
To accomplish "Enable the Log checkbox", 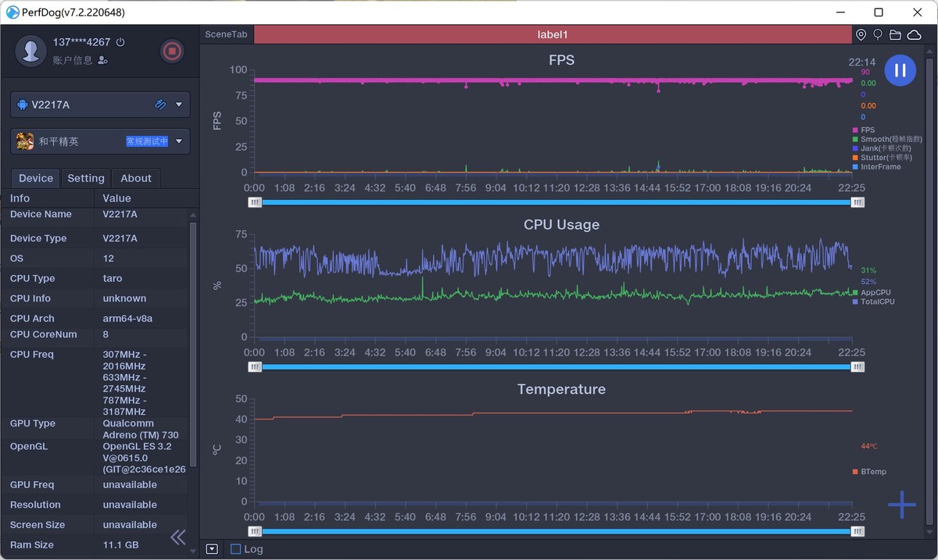I will [235, 549].
